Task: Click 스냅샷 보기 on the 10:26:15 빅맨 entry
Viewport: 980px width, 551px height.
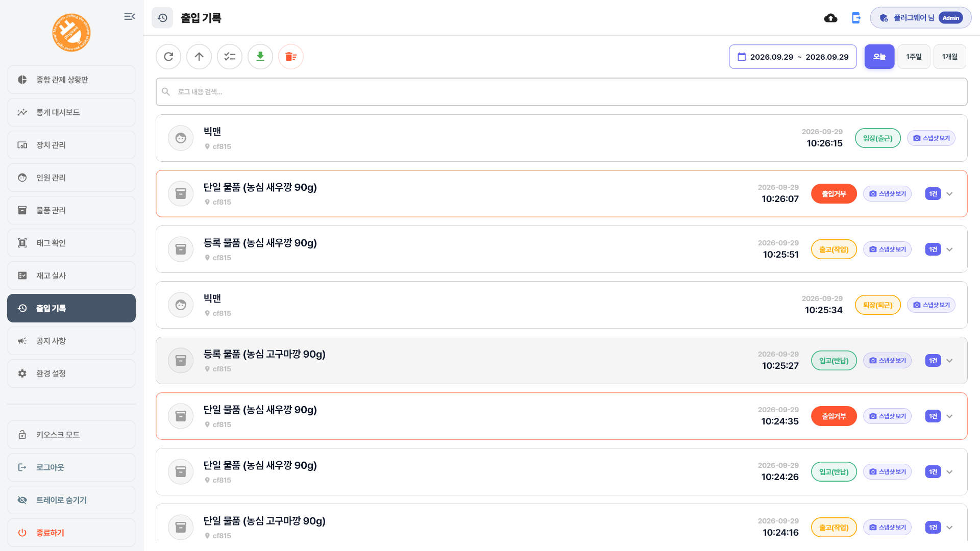Action: coord(931,138)
